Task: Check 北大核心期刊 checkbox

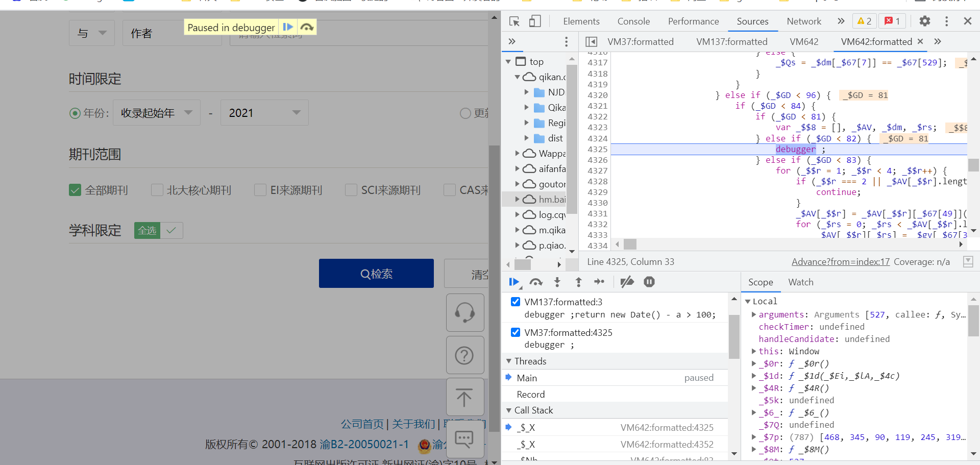Action: [x=157, y=190]
